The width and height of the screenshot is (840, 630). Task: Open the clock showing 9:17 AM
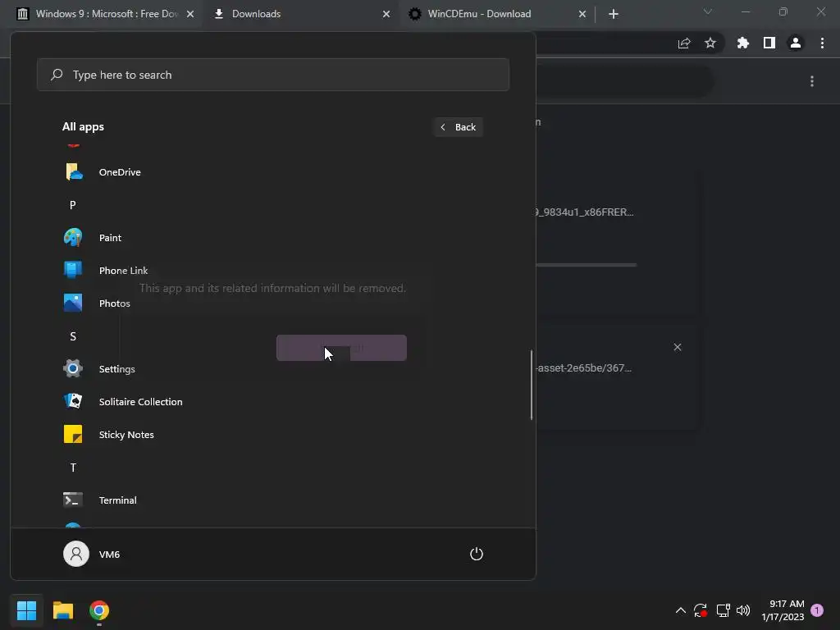(783, 610)
